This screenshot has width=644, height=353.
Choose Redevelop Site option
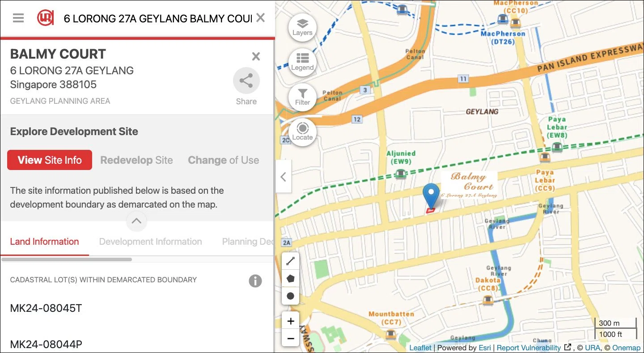pyautogui.click(x=136, y=160)
